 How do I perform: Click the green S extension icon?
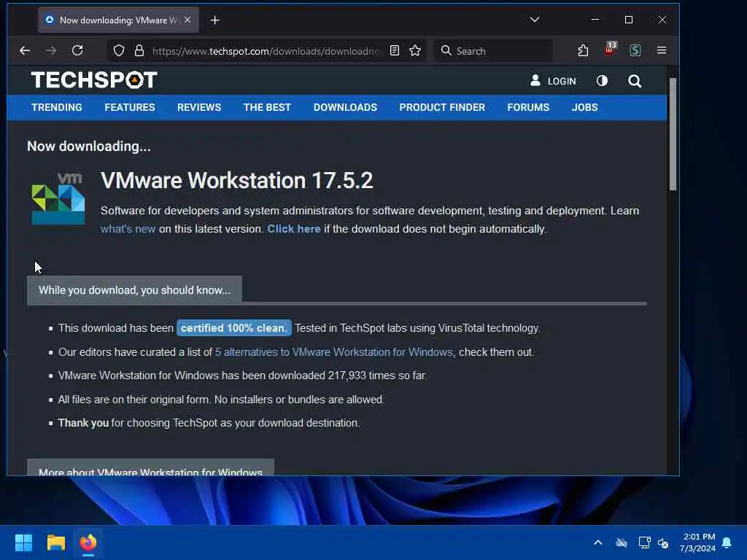[x=635, y=50]
